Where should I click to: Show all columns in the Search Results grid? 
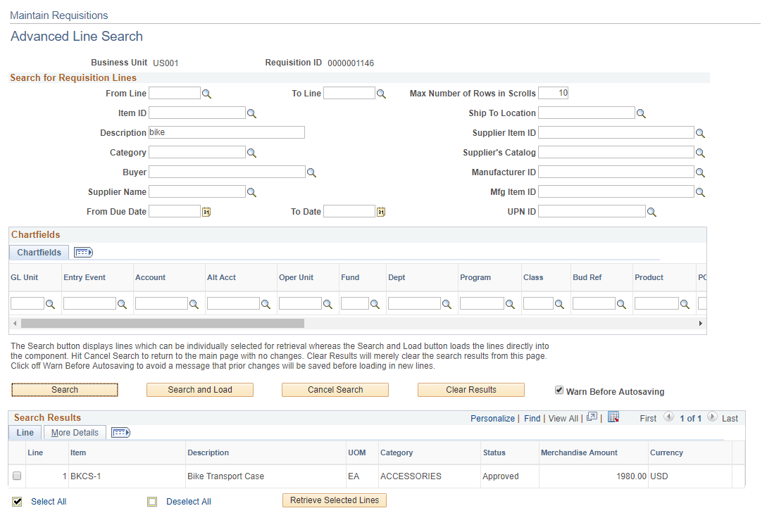(119, 432)
